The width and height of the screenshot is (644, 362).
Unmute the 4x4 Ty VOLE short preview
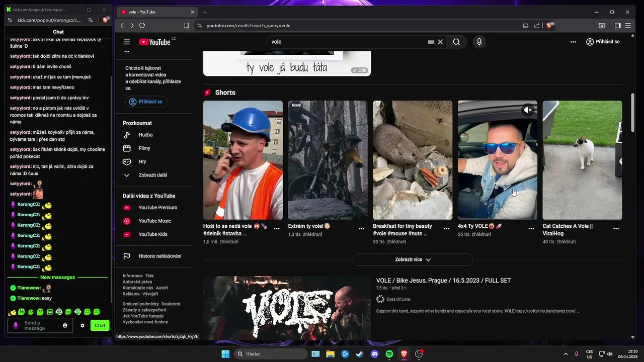point(528,110)
